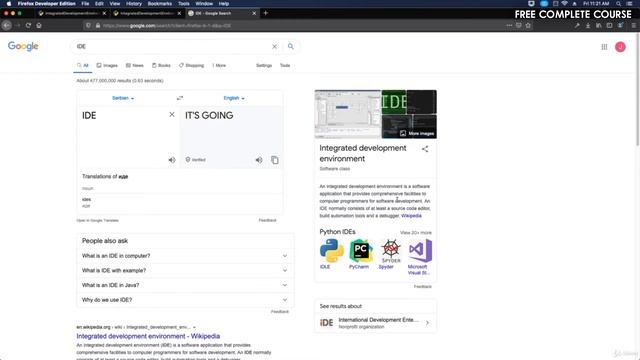Reload the current page
640x360 pixels.
point(28,25)
